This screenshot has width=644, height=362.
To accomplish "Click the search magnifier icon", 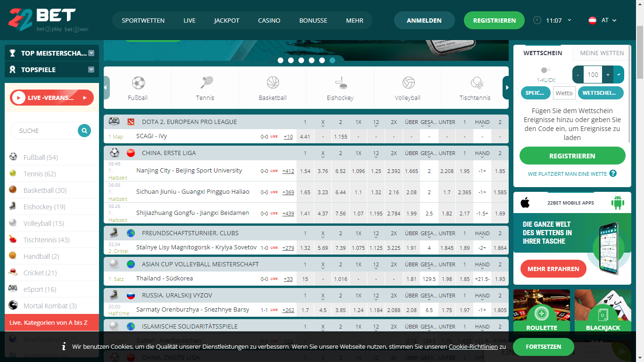I will click(84, 131).
